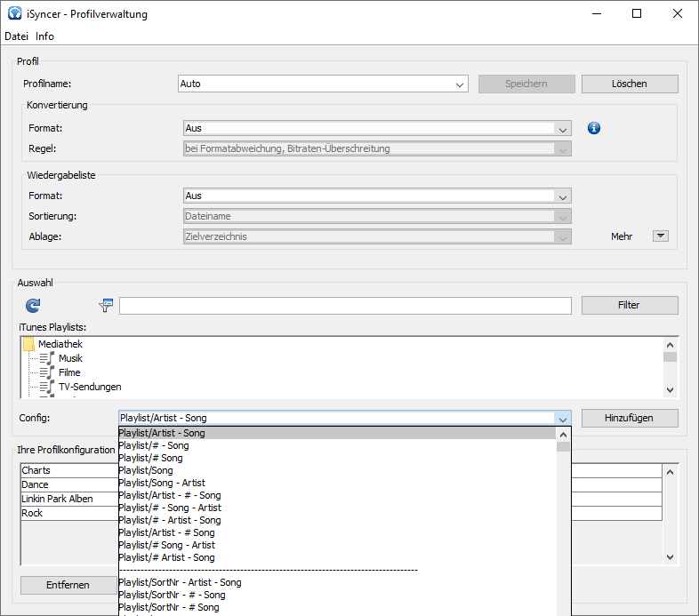Image resolution: width=699 pixels, height=616 pixels.
Task: Click the playlists tree scroll up arrow
Action: coord(670,345)
